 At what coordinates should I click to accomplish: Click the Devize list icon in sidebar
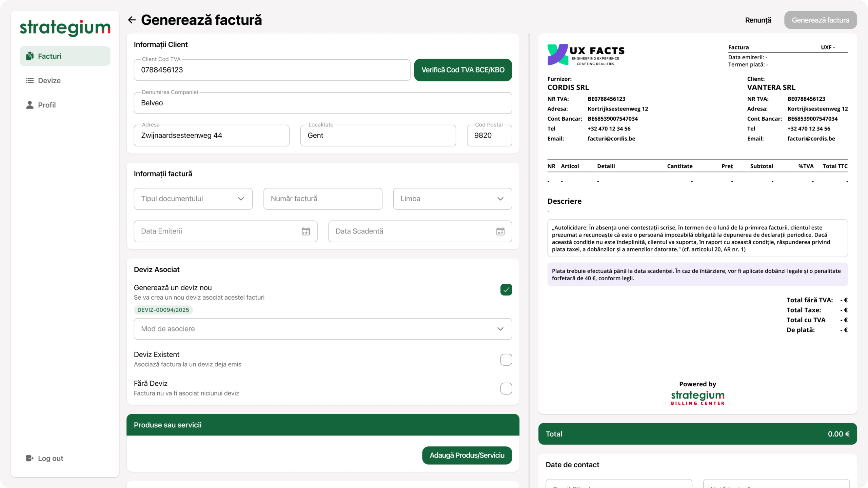coord(30,80)
